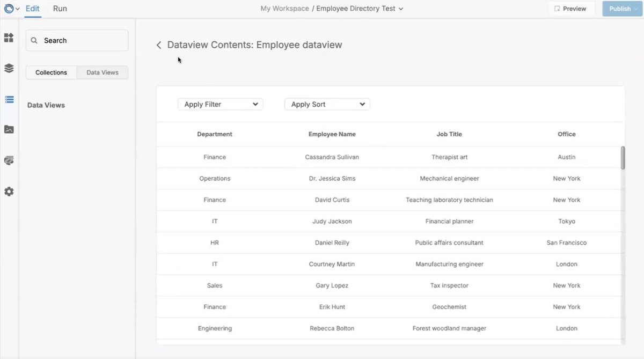Select the Courtney Martin cell
This screenshot has width=644, height=359.
(x=332, y=265)
